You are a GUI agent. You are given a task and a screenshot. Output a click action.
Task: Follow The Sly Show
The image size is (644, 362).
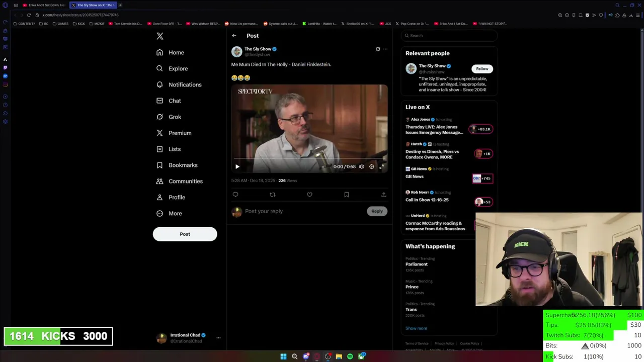482,69
